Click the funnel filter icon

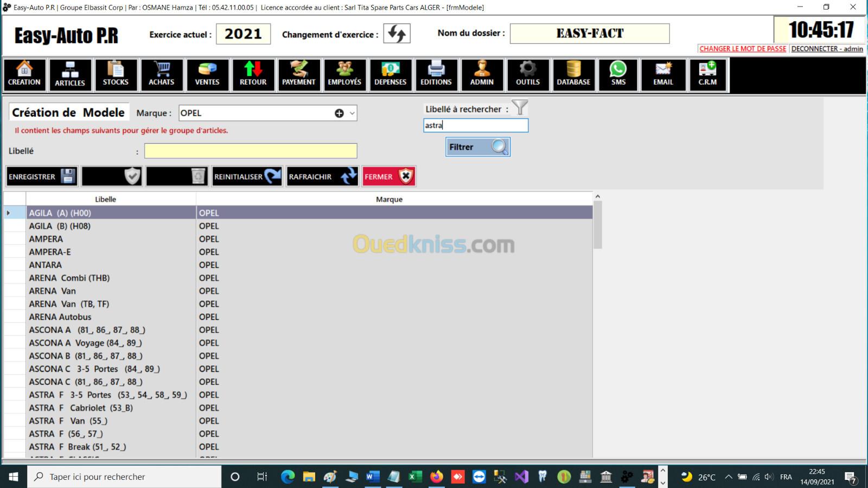[519, 108]
